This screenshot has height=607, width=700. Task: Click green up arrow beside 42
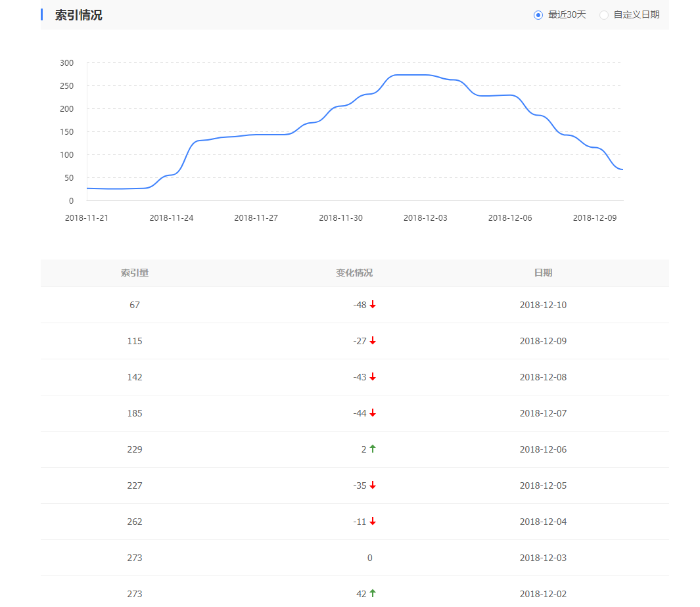tap(373, 593)
